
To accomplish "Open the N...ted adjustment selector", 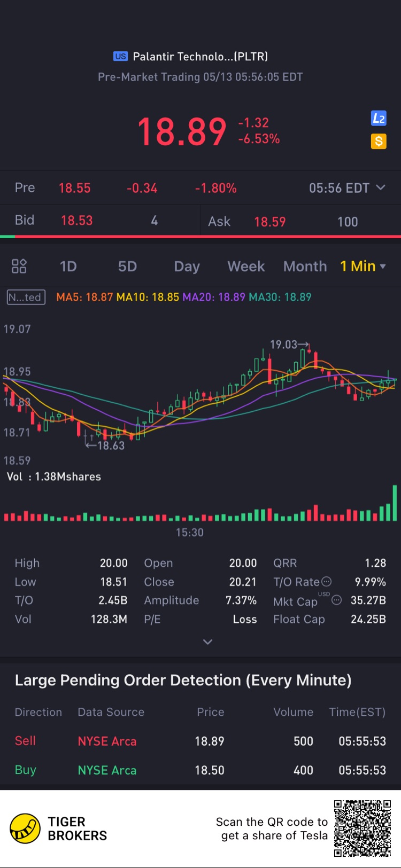I will pos(26,297).
